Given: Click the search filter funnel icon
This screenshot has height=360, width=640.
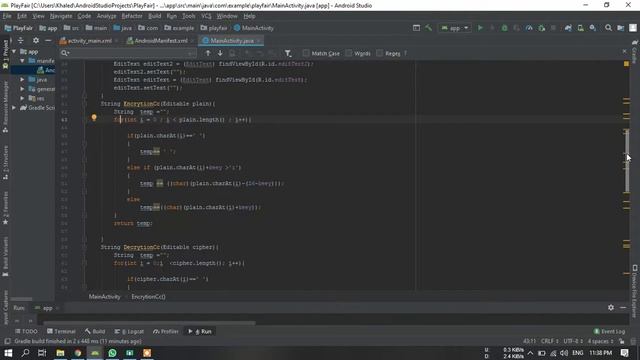Looking at the screenshot, I should [x=288, y=53].
